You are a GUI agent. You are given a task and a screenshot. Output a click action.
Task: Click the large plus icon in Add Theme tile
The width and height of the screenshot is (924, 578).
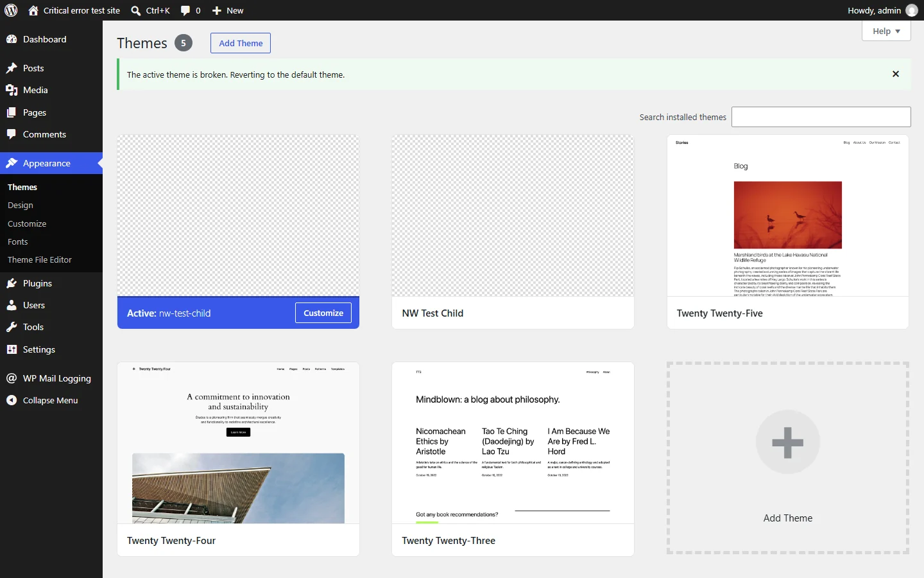(x=788, y=442)
